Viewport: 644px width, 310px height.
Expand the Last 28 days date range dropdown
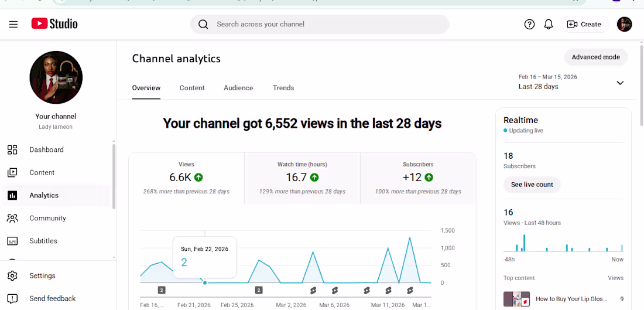click(x=620, y=83)
